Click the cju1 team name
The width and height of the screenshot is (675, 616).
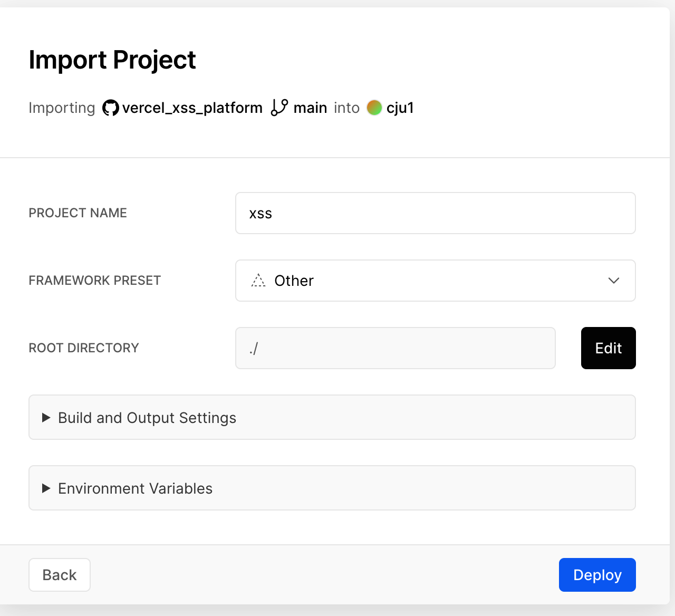400,108
